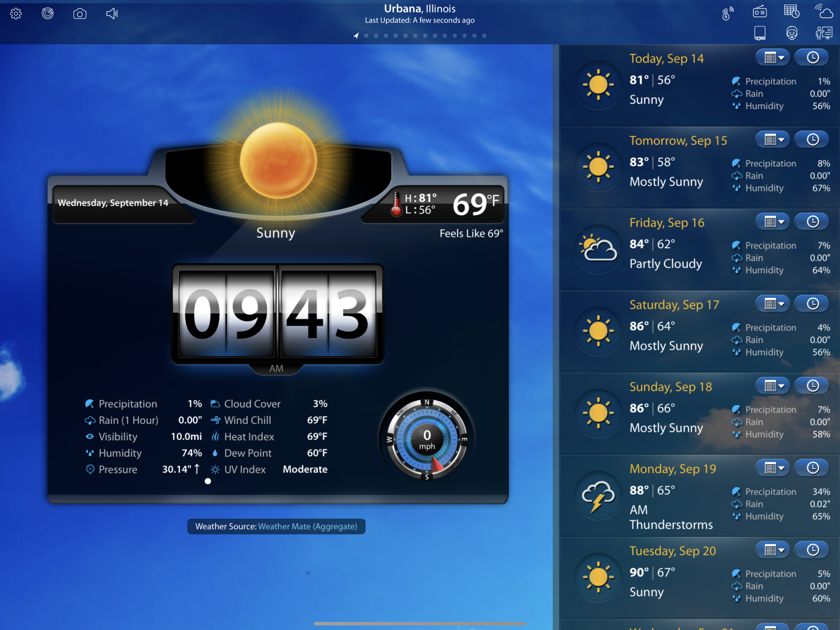
Task: Toggle hourly clock for Today, Sep 14
Action: [x=812, y=58]
